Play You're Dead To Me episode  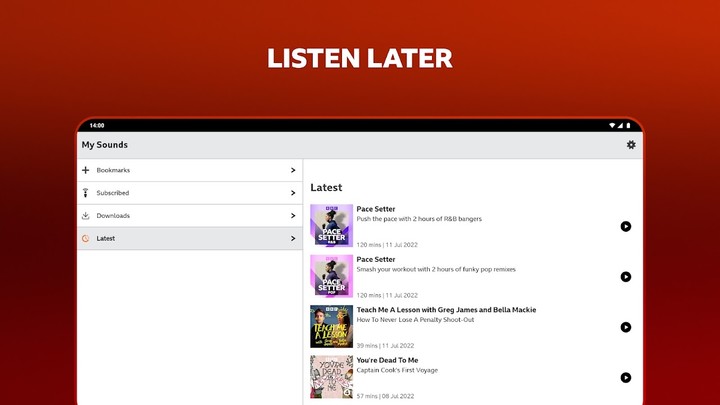tap(626, 377)
